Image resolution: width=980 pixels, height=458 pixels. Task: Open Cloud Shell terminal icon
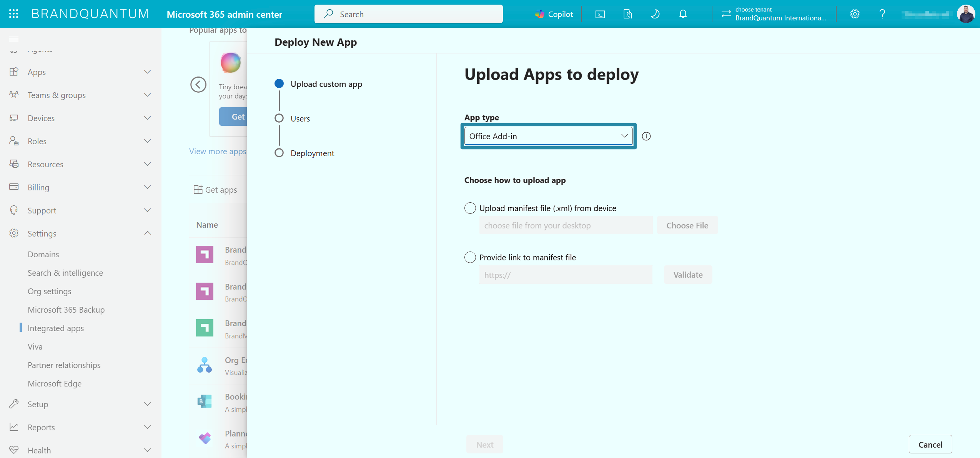tap(600, 14)
